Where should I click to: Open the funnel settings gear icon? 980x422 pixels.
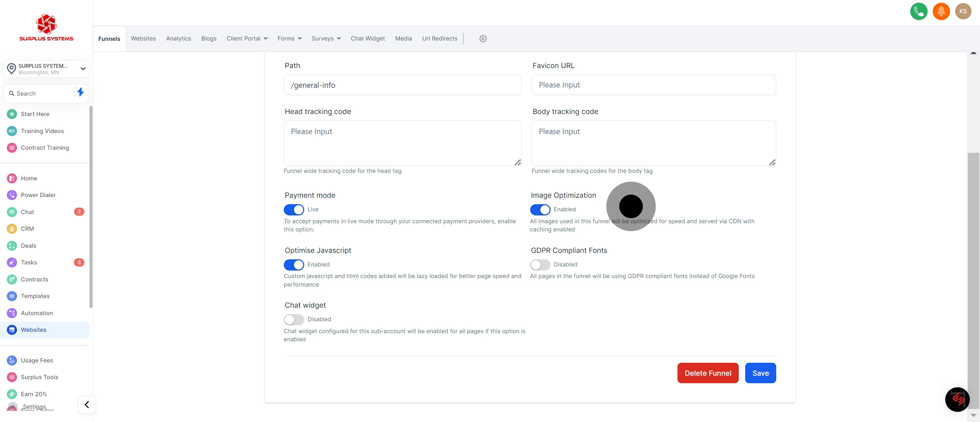483,38
